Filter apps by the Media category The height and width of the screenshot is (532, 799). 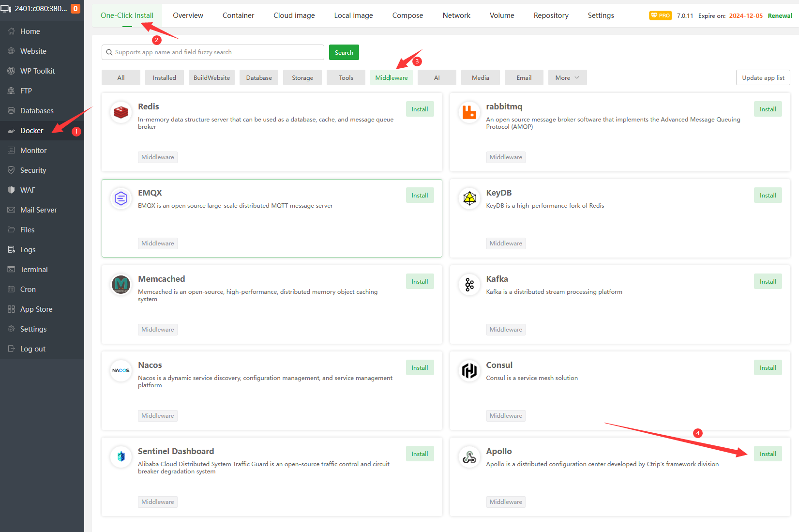point(481,78)
